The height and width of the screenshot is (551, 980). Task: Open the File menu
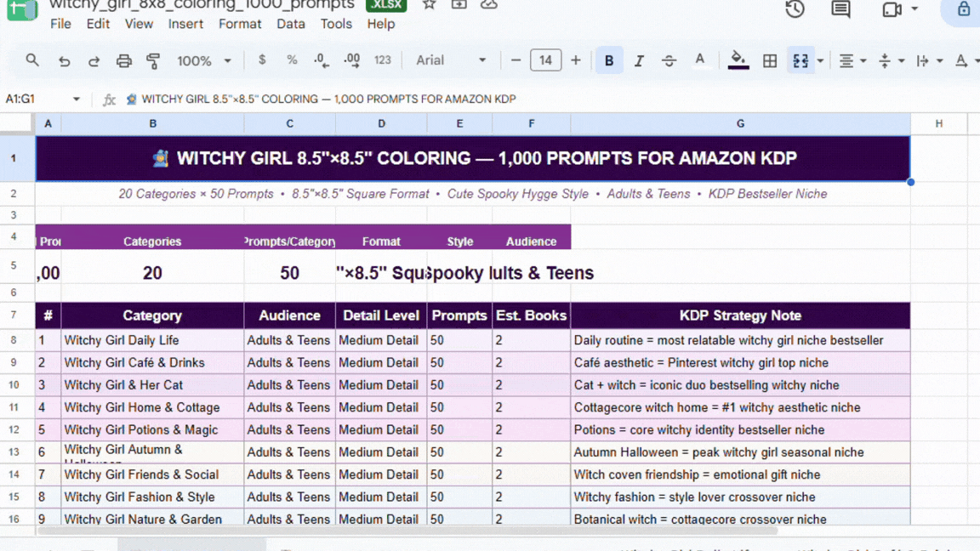pyautogui.click(x=60, y=24)
